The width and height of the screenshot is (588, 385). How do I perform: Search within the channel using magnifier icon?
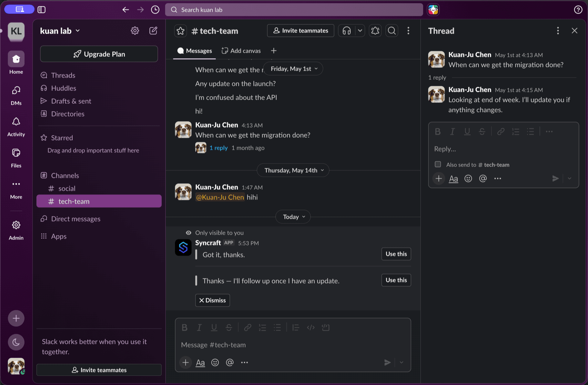pyautogui.click(x=392, y=30)
